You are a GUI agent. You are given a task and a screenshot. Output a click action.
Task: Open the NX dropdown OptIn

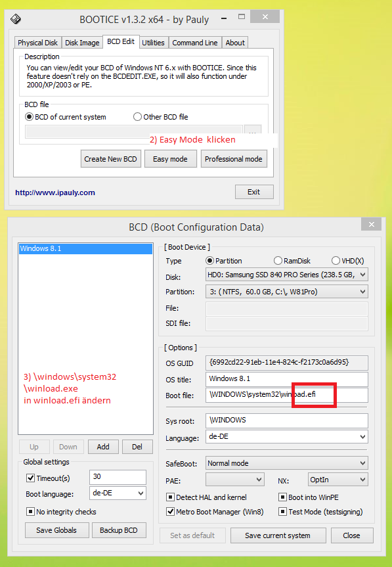338,480
